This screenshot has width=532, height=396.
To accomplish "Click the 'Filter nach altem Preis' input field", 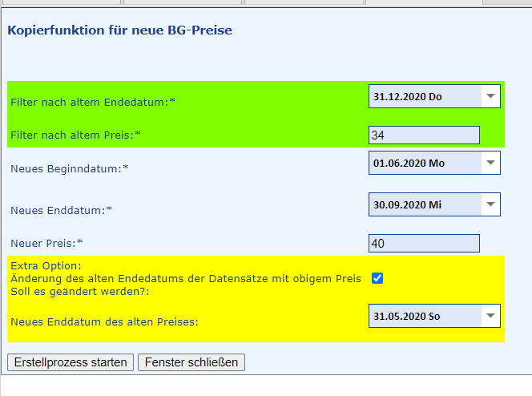I will pos(424,135).
